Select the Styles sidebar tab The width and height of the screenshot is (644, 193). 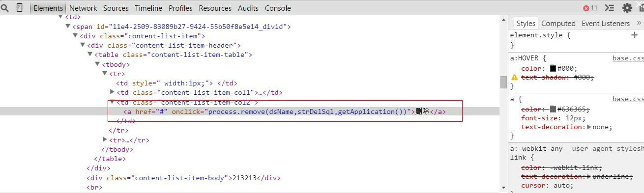point(526,23)
